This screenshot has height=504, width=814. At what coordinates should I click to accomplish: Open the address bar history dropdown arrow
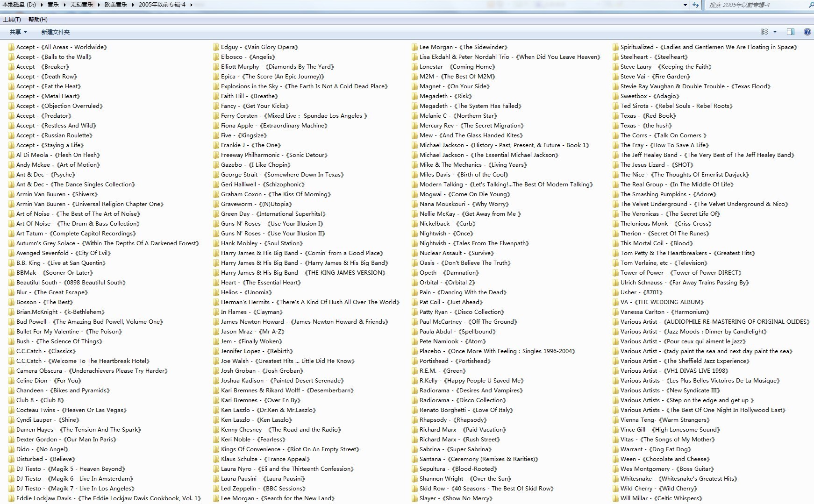pyautogui.click(x=685, y=5)
